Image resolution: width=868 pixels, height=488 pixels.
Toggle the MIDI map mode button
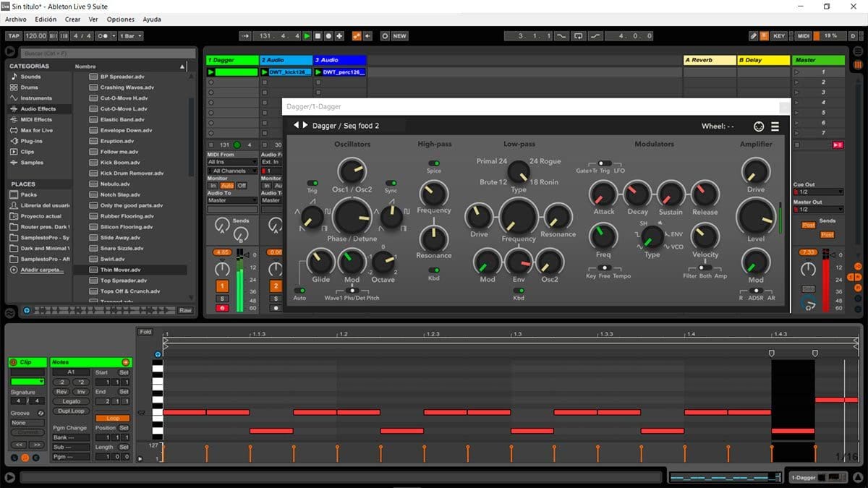(x=804, y=35)
